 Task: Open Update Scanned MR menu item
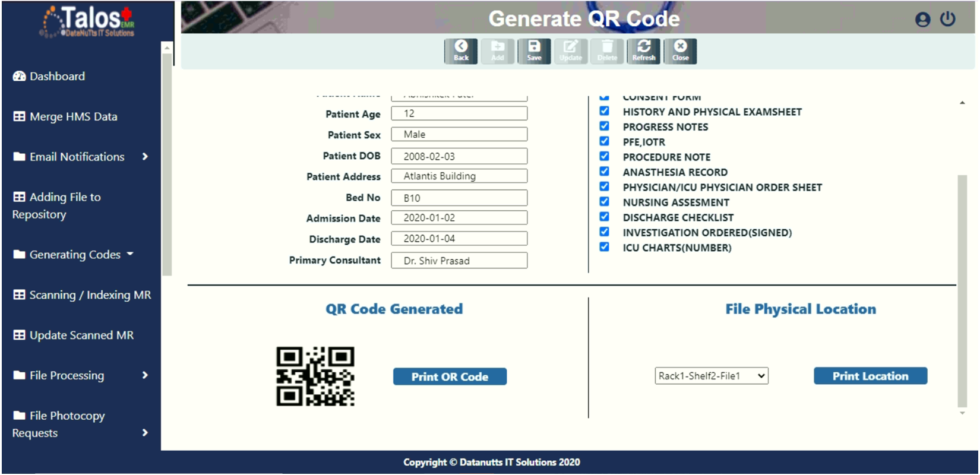[x=74, y=335]
